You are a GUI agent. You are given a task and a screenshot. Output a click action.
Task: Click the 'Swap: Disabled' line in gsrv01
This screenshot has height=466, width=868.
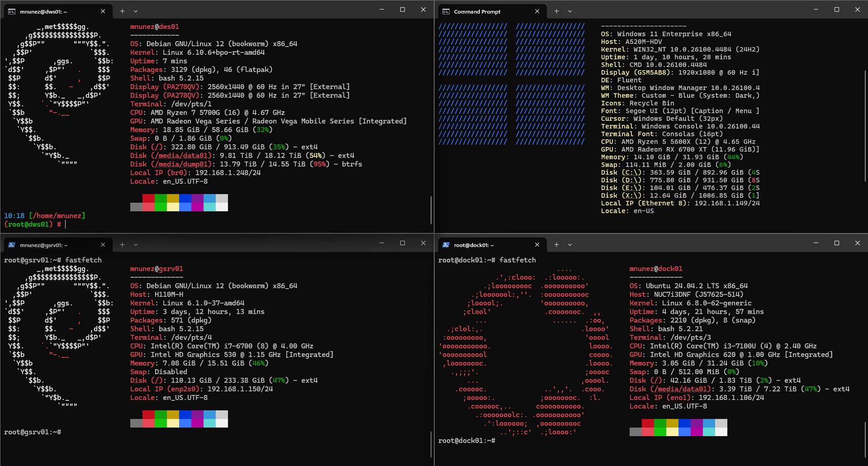tap(159, 372)
